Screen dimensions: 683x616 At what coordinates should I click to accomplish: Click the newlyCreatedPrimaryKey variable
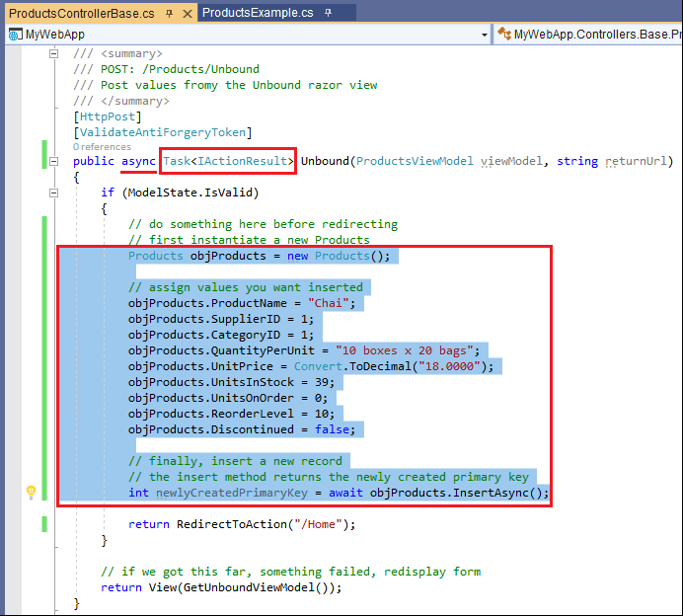pos(231,493)
